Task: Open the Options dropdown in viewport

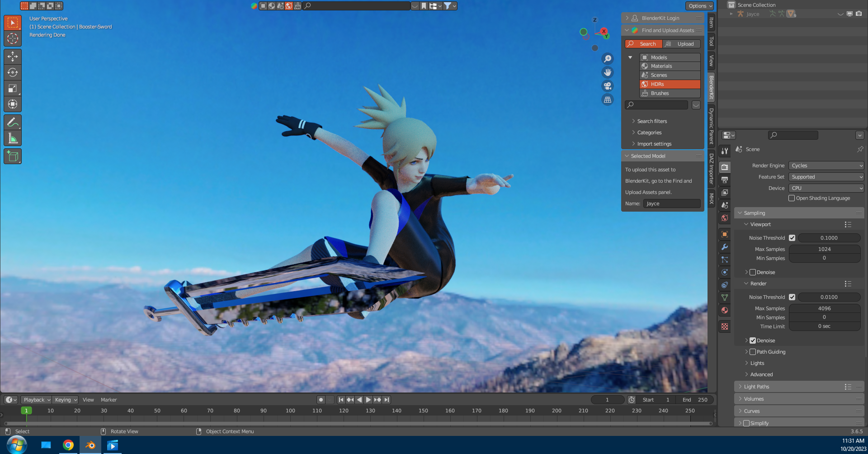Action: pos(700,6)
